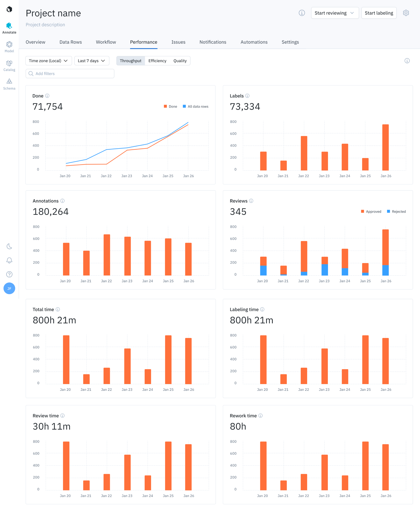The image size is (420, 509).
Task: Open notifications bell icon in sidebar
Action: [x=9, y=260]
